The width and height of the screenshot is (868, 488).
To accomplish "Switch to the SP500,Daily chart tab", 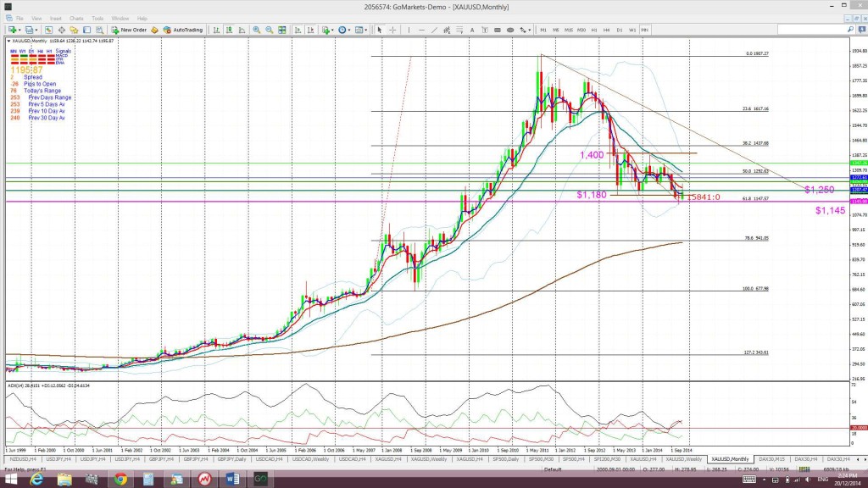I will pos(505,459).
